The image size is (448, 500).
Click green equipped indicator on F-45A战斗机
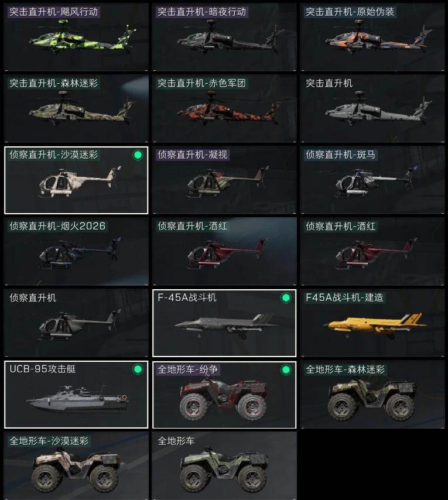pos(286,298)
